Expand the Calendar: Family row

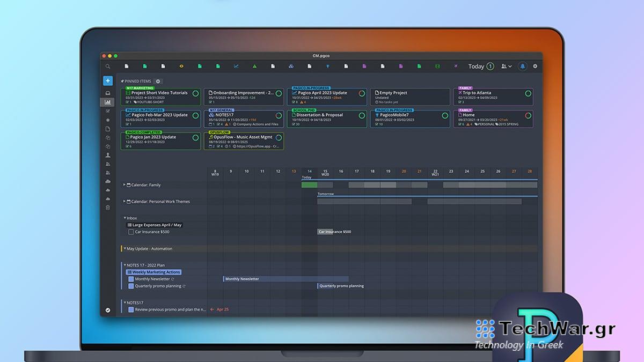coord(125,185)
